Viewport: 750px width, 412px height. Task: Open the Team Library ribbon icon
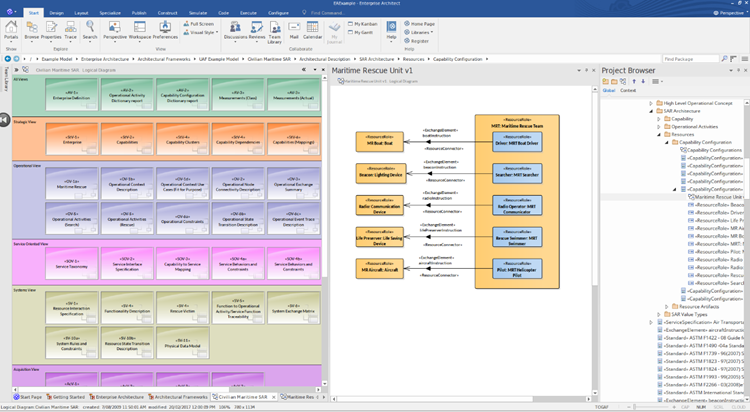click(275, 33)
